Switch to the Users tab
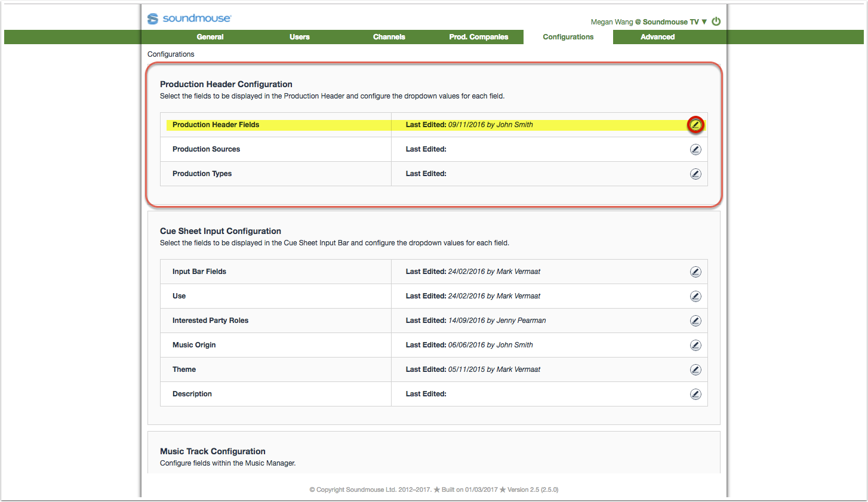The height and width of the screenshot is (502, 868). tap(300, 37)
